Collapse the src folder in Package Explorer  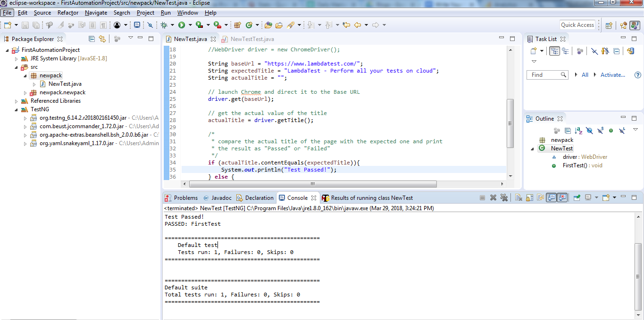pyautogui.click(x=16, y=66)
